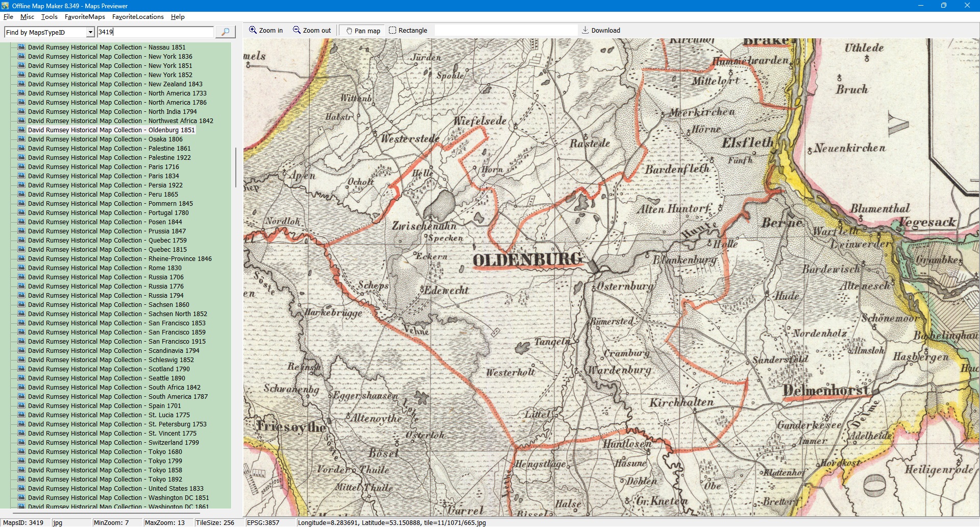The height and width of the screenshot is (527, 980).
Task: Open the File menu
Action: (8, 17)
